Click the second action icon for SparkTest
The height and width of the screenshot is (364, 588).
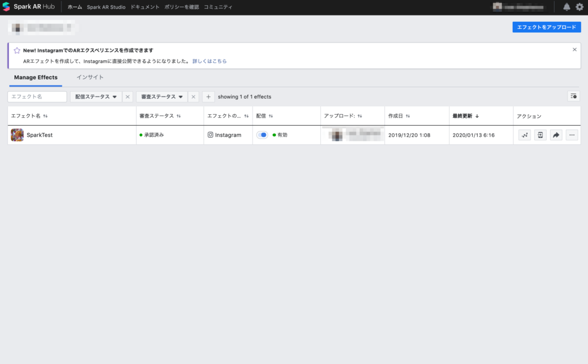pos(540,135)
